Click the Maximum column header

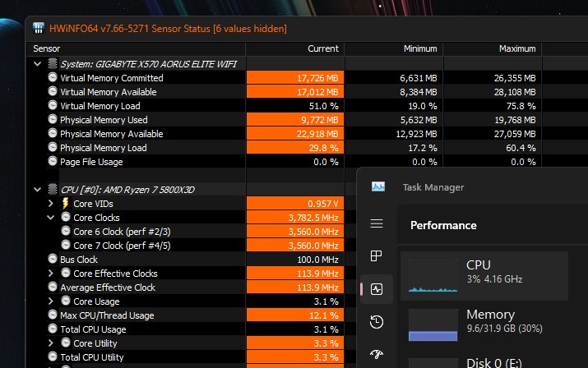click(492, 48)
